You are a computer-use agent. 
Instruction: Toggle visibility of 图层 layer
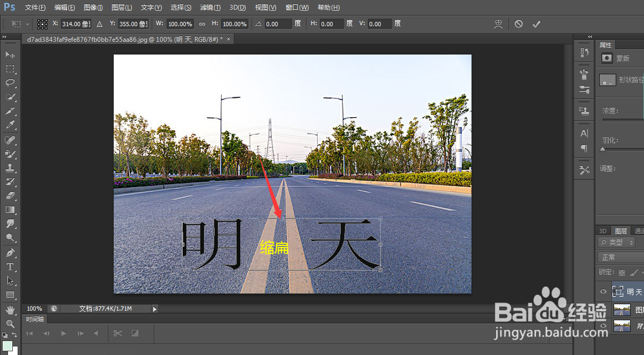[603, 308]
